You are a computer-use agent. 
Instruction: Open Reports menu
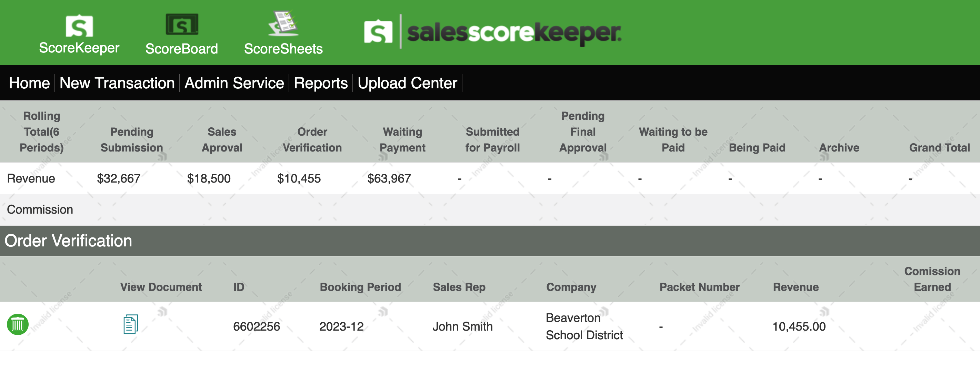click(x=321, y=83)
